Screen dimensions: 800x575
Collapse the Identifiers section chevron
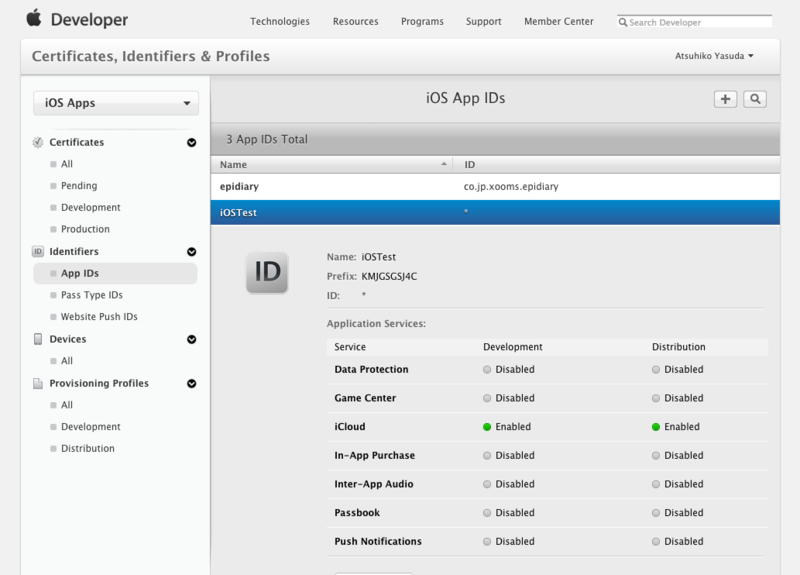point(191,252)
